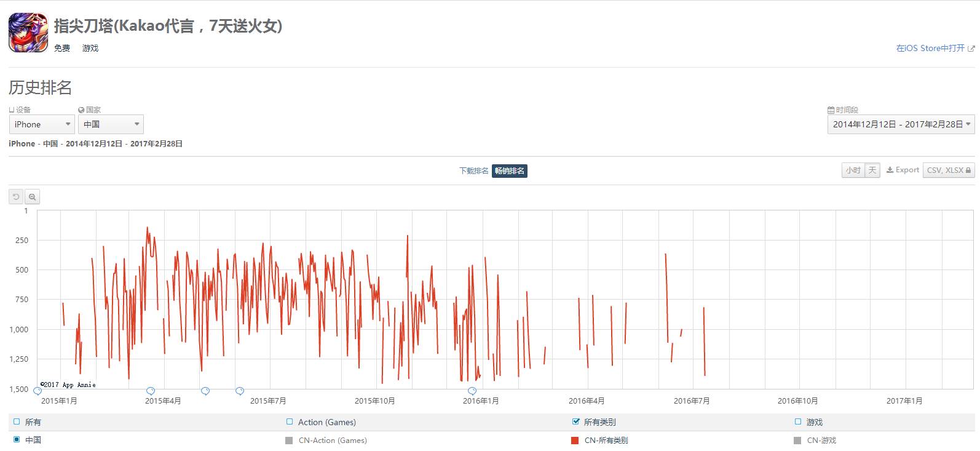980x451 pixels.
Task: Click the external link icon beside 在iOS Store中打开
Action: coord(971,49)
